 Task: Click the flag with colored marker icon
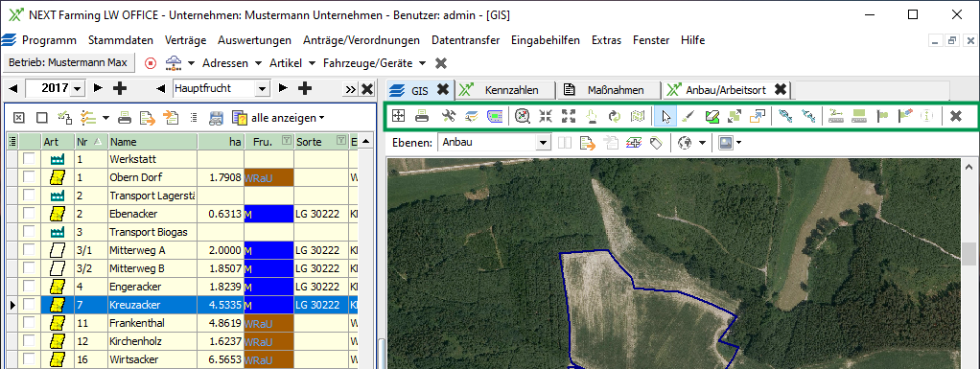(x=905, y=116)
